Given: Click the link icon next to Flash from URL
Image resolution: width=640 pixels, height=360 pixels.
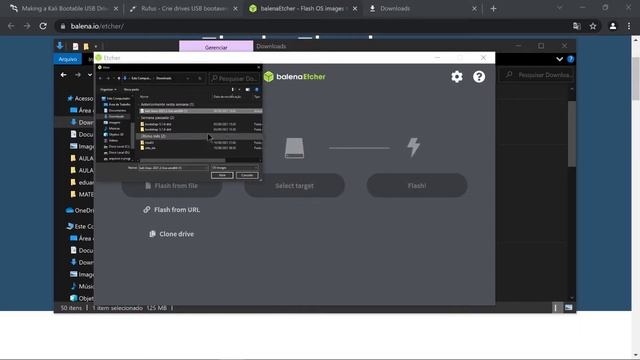Looking at the screenshot, I should pyautogui.click(x=147, y=209).
